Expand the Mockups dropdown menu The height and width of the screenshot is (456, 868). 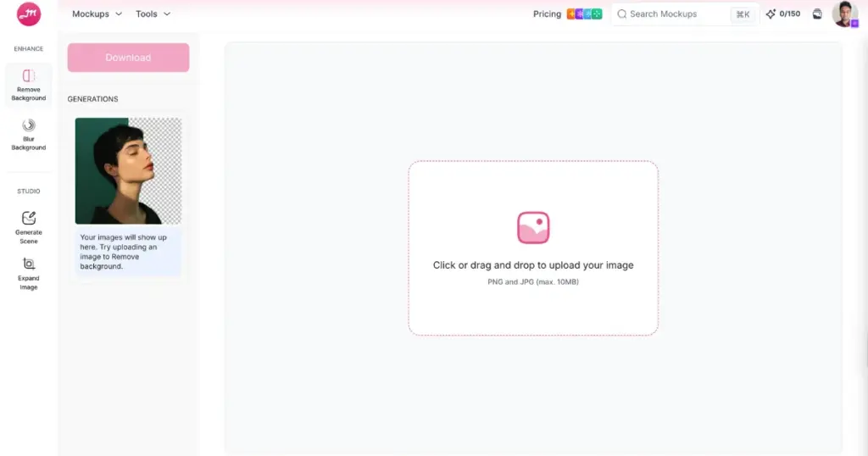pos(97,14)
